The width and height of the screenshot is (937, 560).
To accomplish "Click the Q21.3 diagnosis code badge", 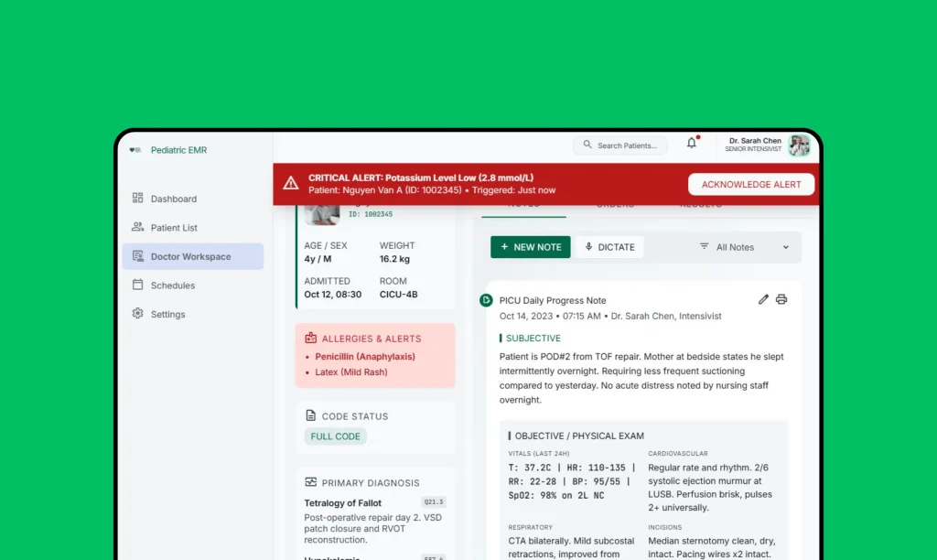I will [x=434, y=502].
